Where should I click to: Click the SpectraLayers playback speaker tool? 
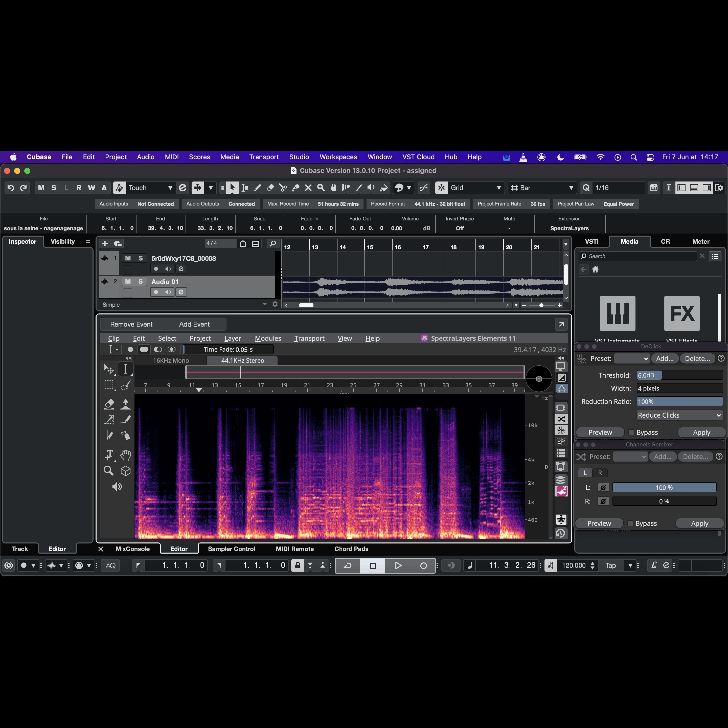(x=117, y=486)
